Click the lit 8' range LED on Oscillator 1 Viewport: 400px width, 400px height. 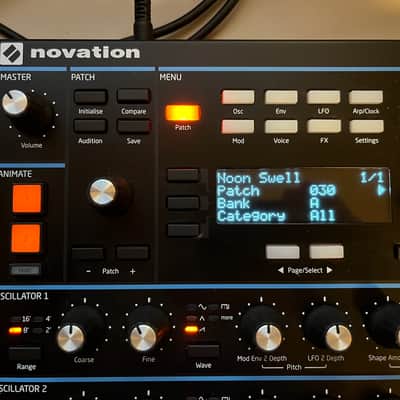tap(15, 331)
